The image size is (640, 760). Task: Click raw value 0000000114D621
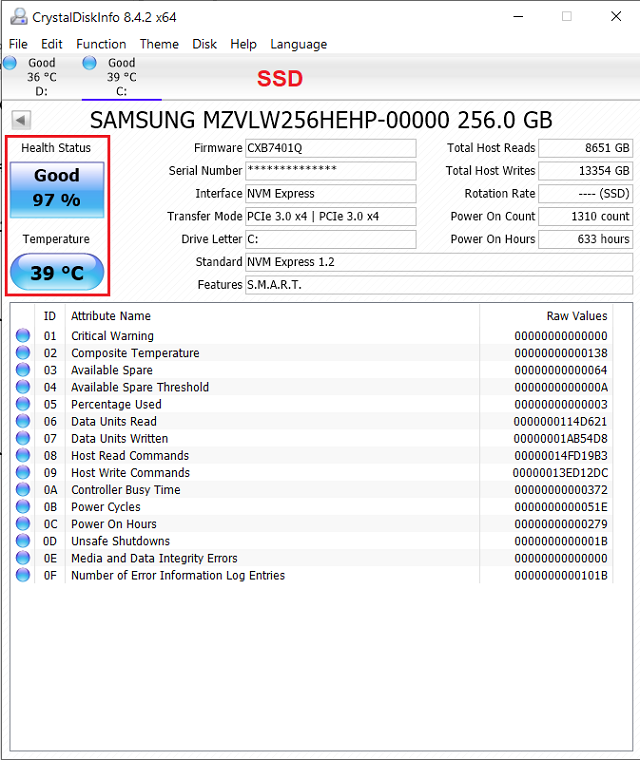560,421
